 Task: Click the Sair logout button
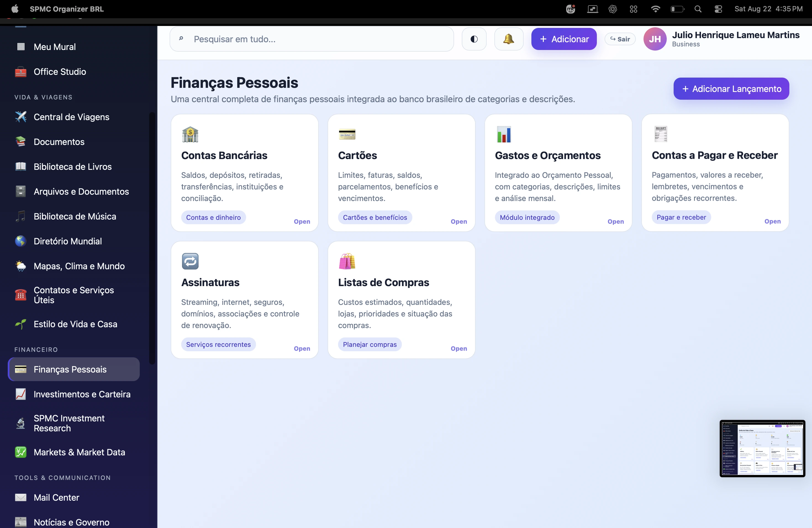620,39
